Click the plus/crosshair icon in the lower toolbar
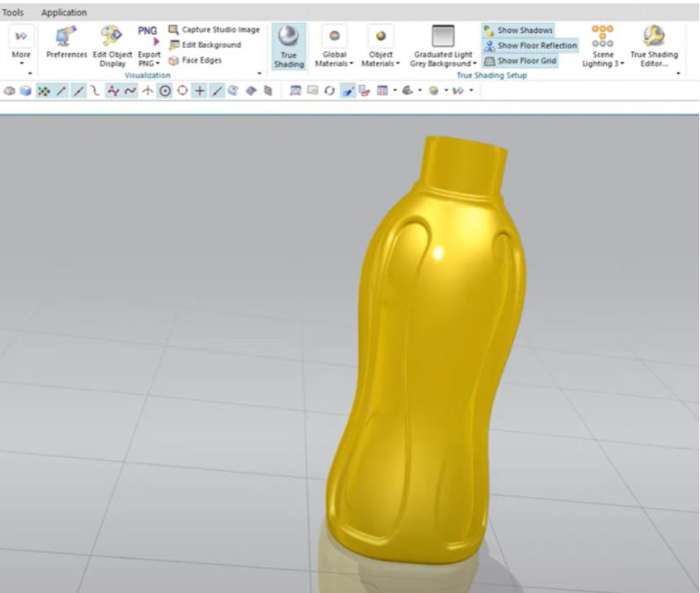 [x=199, y=91]
